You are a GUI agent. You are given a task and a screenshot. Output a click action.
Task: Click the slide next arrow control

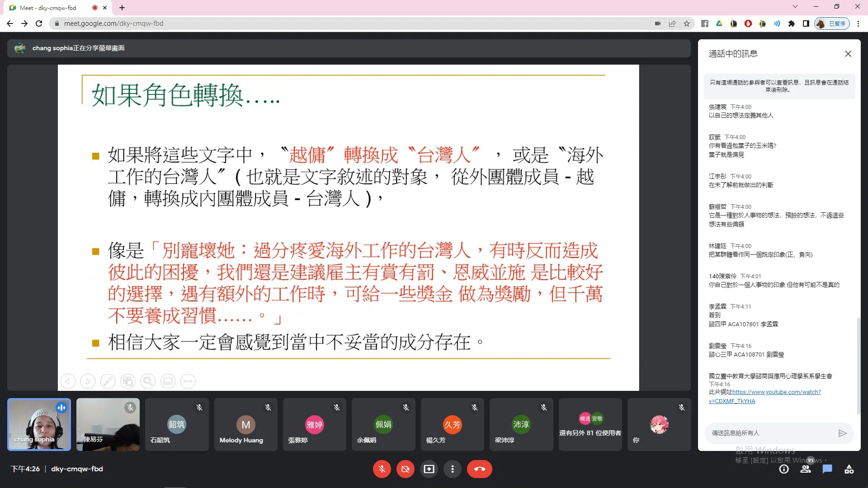click(88, 381)
